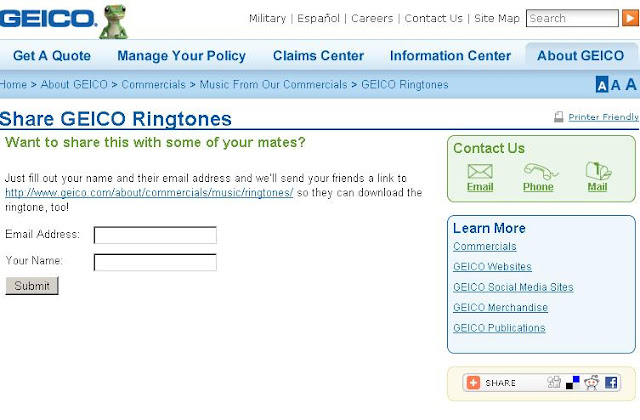This screenshot has width=640, height=420.
Task: Open Commercials under Learn More
Action: [484, 247]
